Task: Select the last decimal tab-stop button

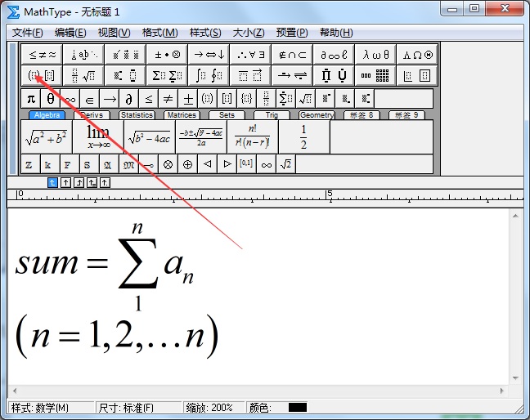Action: [x=106, y=183]
